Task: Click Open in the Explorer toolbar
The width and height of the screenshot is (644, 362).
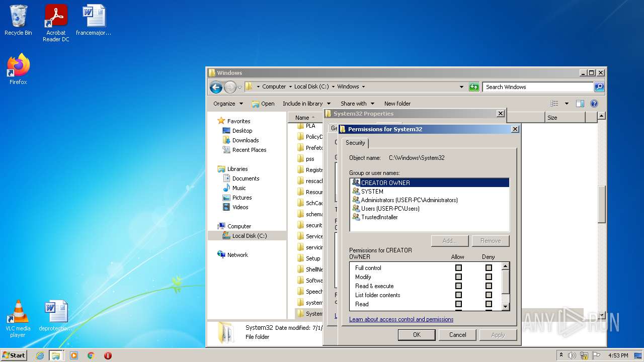Action: [263, 104]
